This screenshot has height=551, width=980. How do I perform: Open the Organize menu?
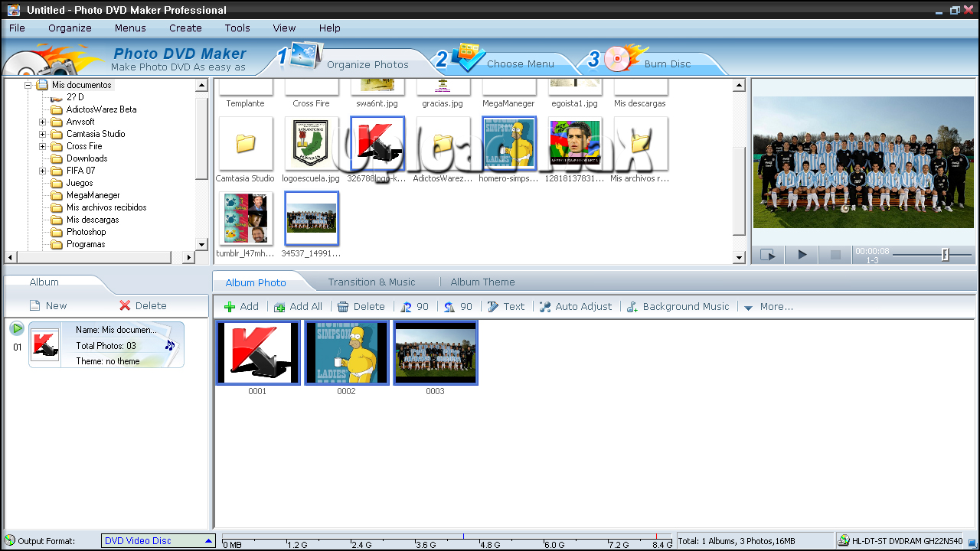(x=70, y=28)
